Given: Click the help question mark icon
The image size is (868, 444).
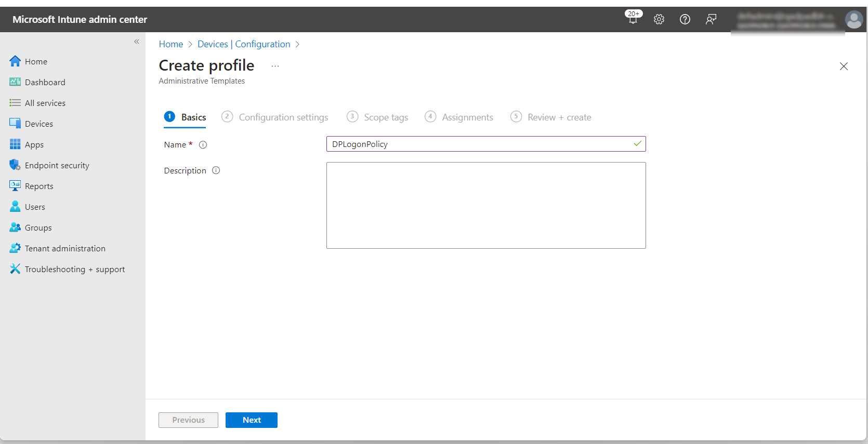Looking at the screenshot, I should (x=685, y=19).
